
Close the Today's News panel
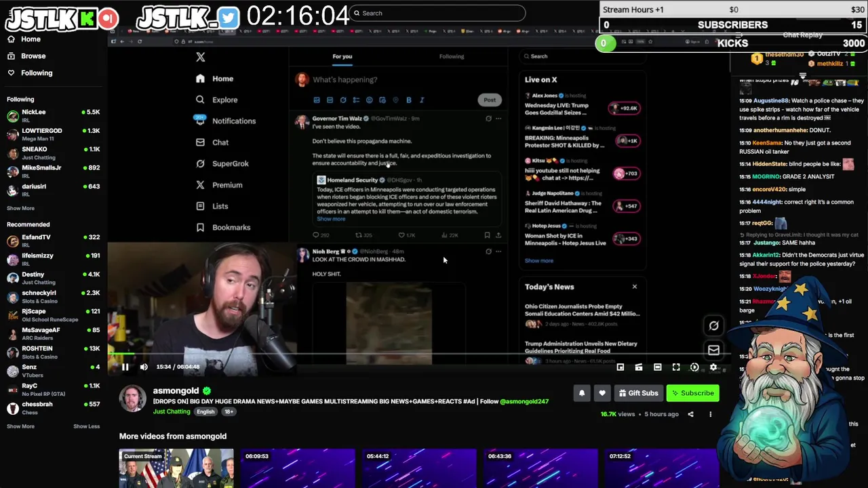click(635, 287)
